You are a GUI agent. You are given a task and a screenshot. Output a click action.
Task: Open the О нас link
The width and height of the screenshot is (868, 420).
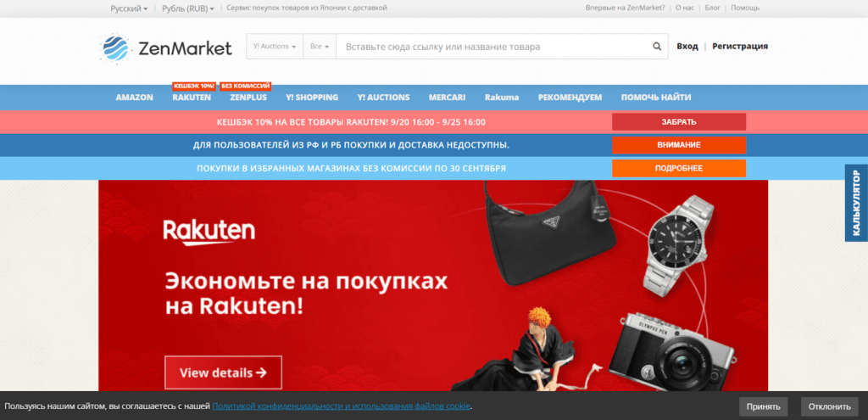[x=685, y=8]
